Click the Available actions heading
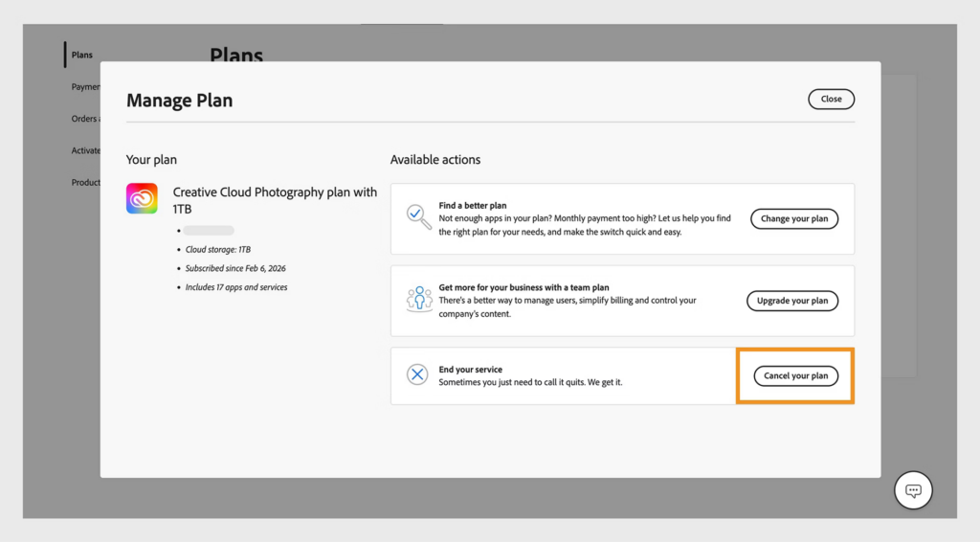The image size is (980, 542). pyautogui.click(x=435, y=159)
